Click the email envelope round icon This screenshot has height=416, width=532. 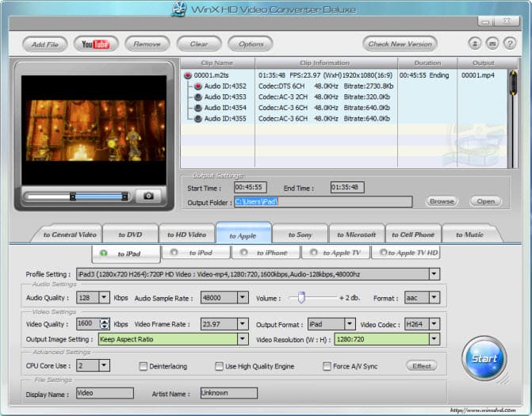coord(492,44)
